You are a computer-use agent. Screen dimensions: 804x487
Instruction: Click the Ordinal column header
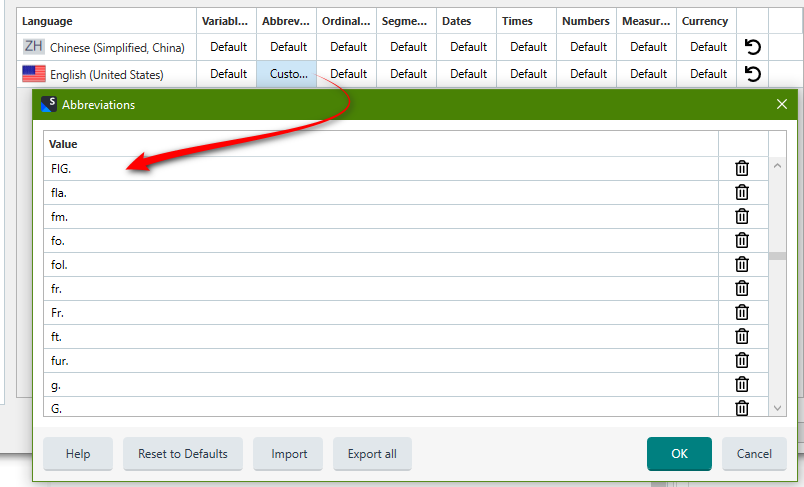346,21
